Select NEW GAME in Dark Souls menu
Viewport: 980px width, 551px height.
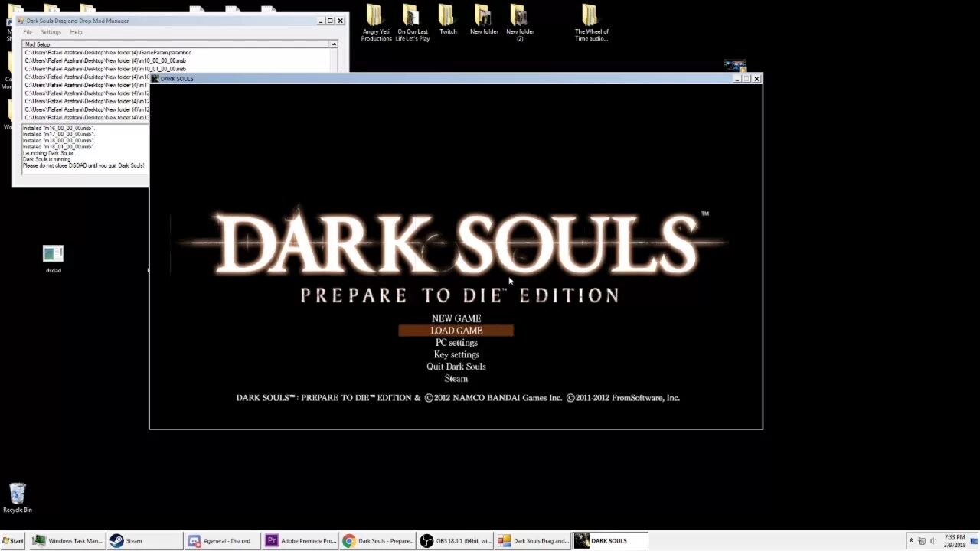pos(456,318)
